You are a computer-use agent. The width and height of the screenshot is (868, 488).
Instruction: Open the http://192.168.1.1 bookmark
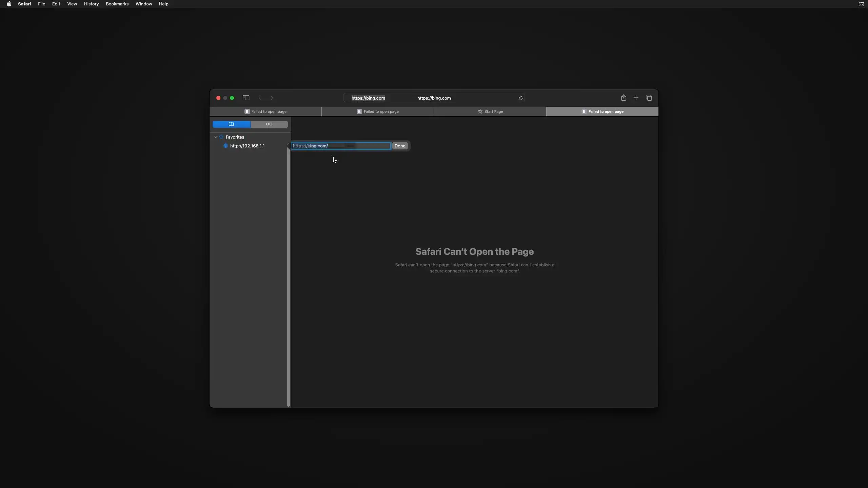(x=247, y=146)
